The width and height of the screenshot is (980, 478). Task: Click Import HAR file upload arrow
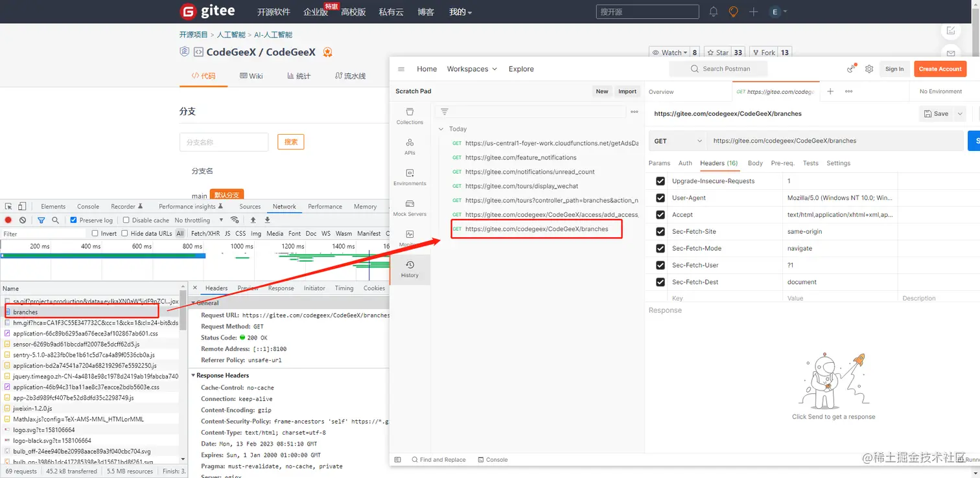(253, 220)
